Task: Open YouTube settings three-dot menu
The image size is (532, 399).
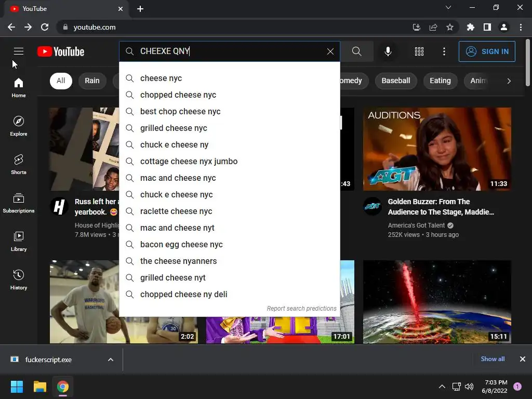Action: [444, 51]
